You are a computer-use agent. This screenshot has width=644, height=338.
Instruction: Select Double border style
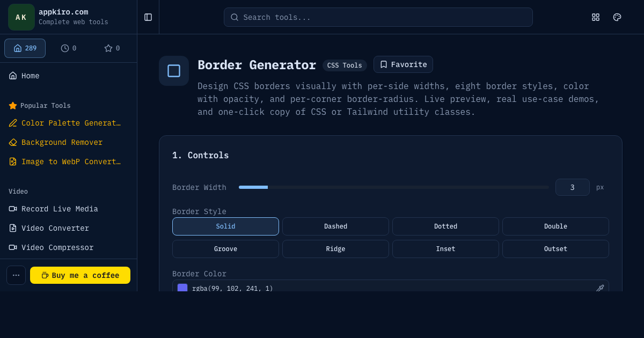point(555,226)
